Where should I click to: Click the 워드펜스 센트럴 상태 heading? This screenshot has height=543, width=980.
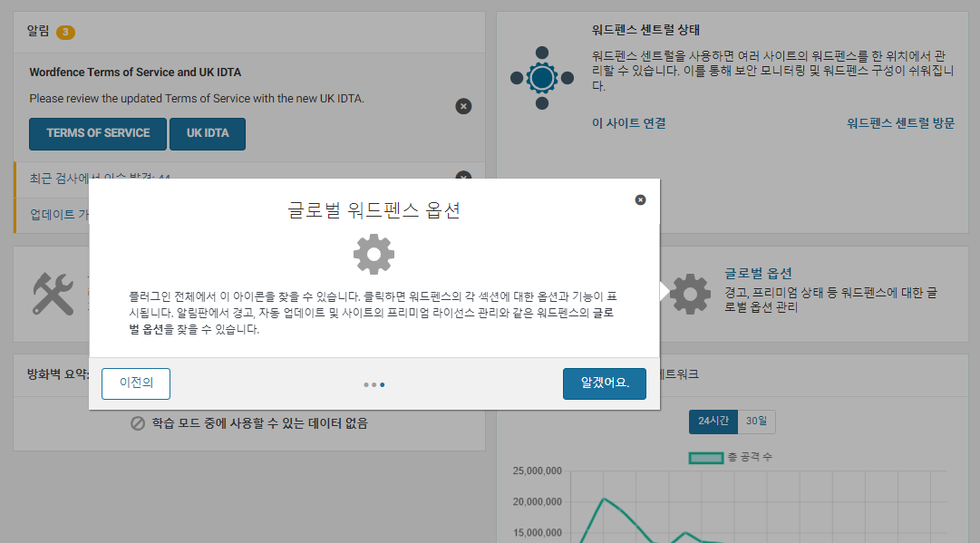pyautogui.click(x=645, y=30)
